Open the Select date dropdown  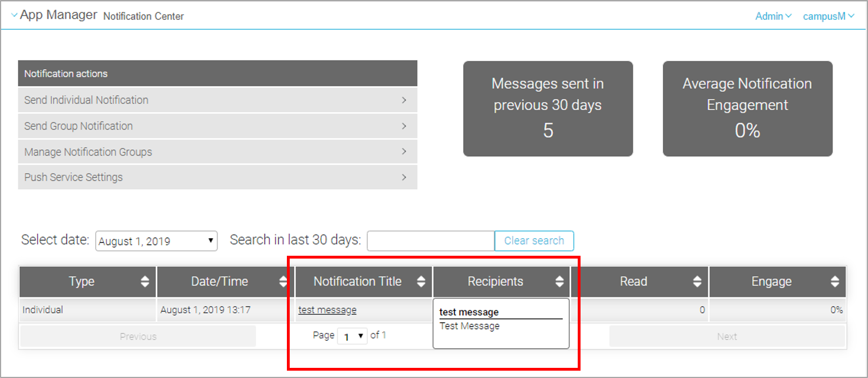tap(156, 241)
